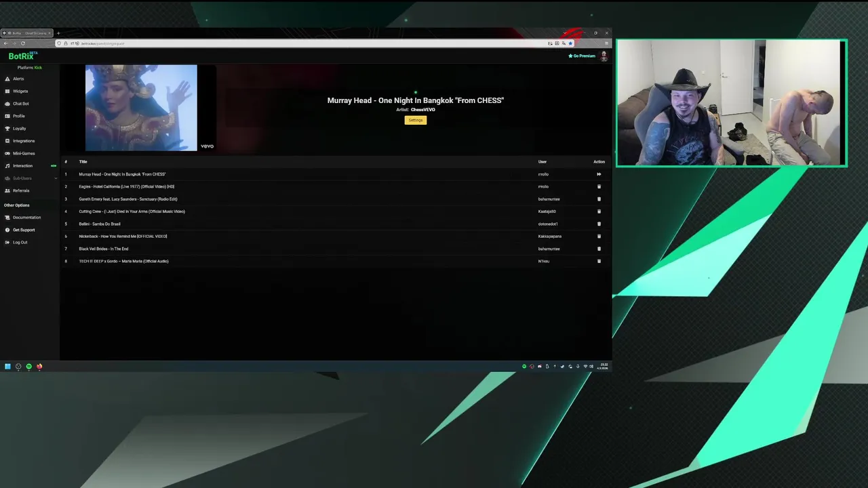Reload the page in browser
The width and height of the screenshot is (868, 488).
pos(23,43)
